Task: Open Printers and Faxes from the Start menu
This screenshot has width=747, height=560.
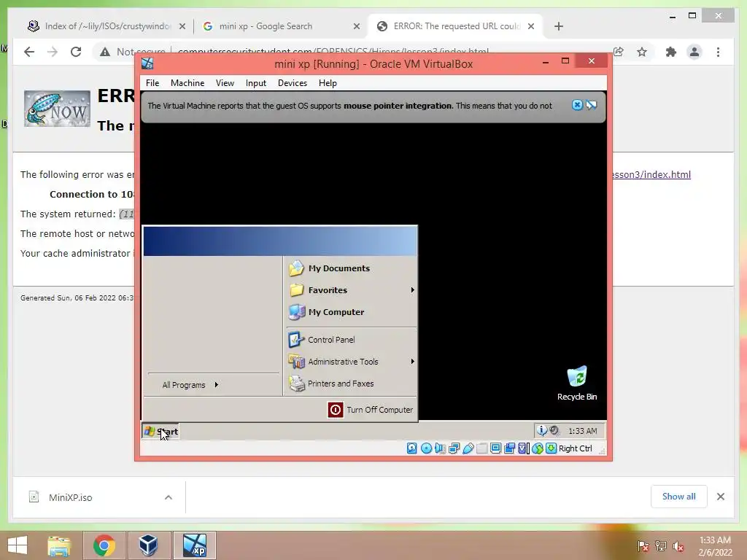Action: pos(352,384)
